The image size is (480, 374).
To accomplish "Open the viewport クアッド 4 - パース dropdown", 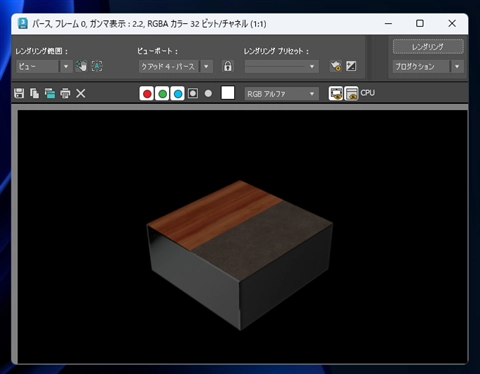I will (x=175, y=66).
